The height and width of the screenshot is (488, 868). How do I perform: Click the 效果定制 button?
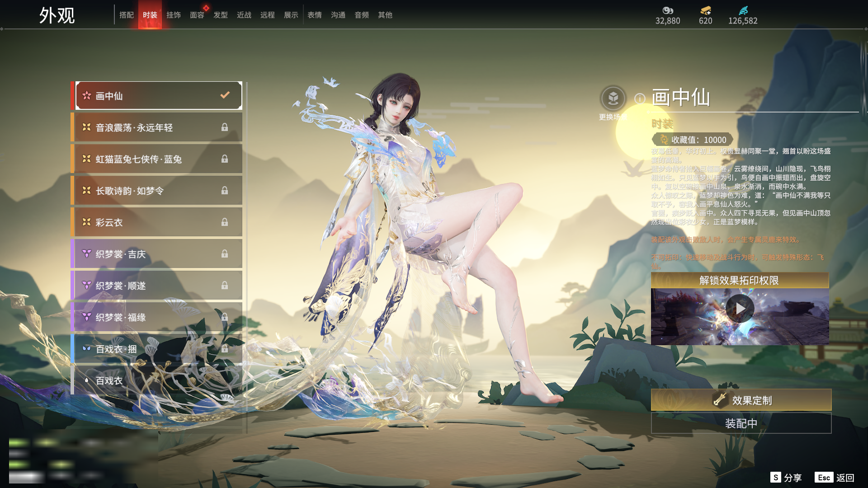[741, 400]
